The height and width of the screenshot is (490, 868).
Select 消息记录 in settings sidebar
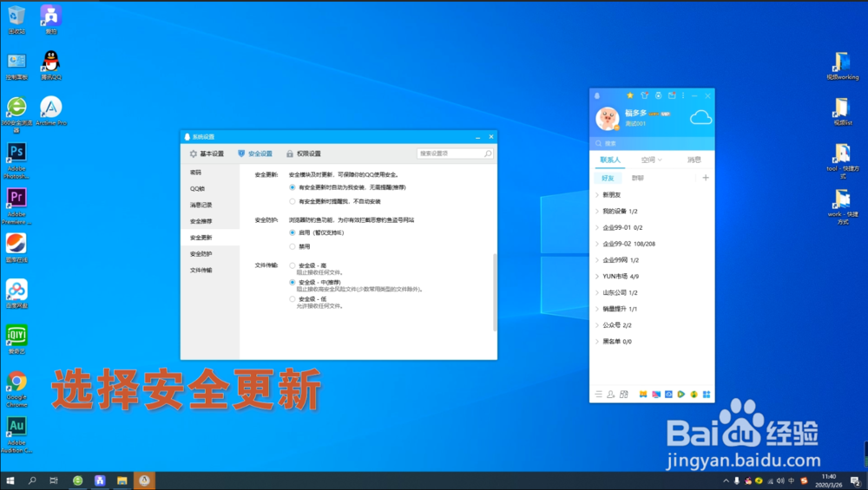(x=210, y=206)
